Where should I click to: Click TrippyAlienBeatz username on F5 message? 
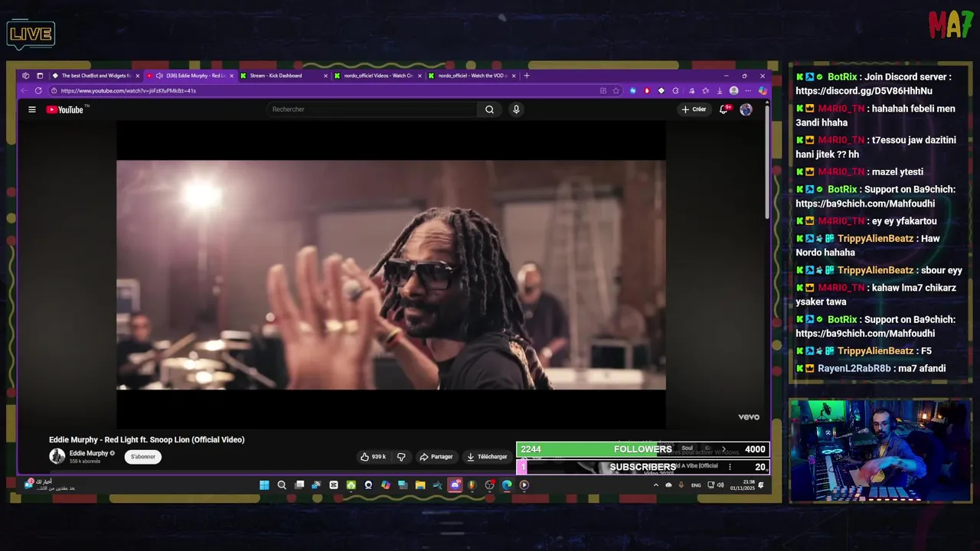(875, 351)
